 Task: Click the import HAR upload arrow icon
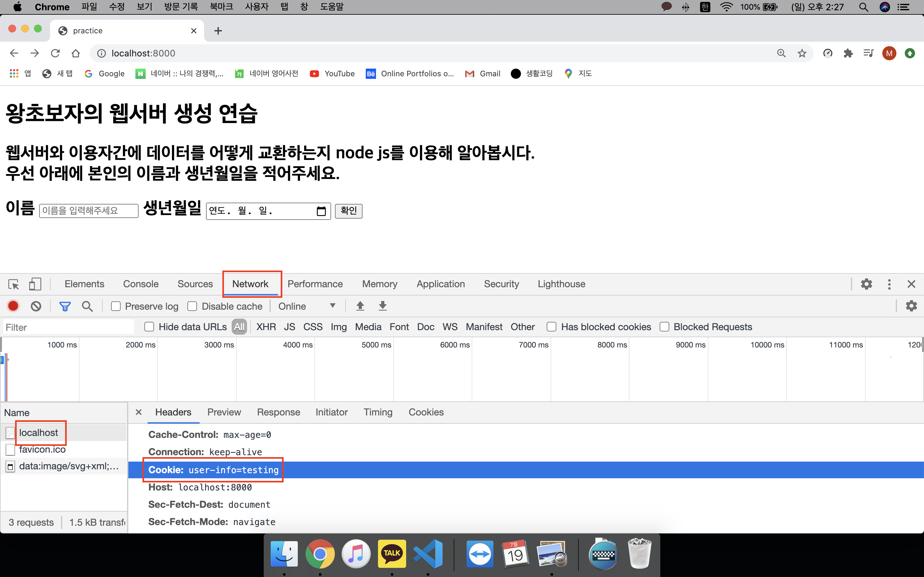(360, 306)
